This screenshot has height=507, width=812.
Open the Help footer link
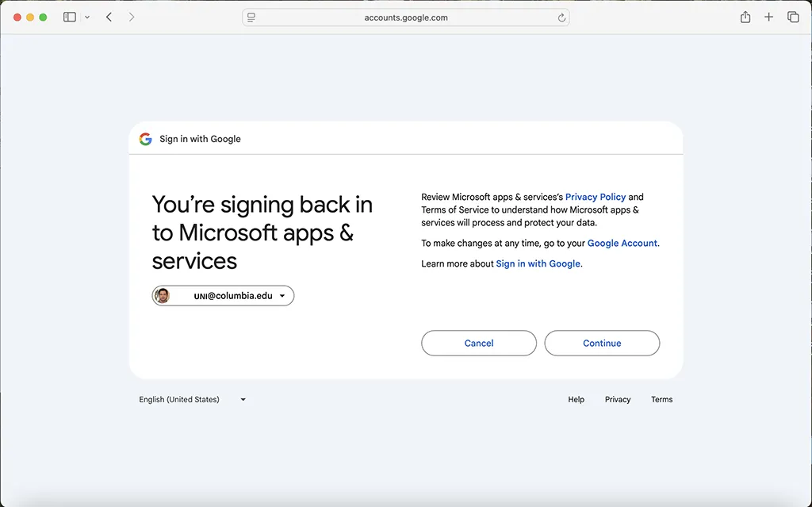[576, 399]
